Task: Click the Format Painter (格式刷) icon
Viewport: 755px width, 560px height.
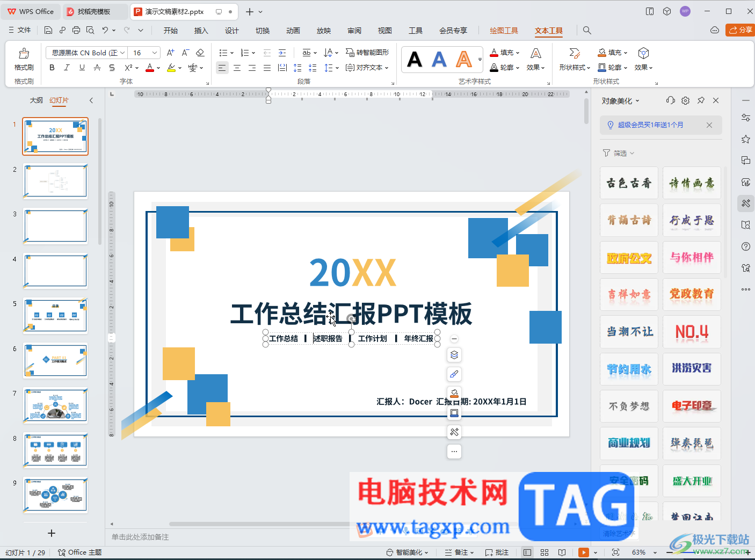Action: coord(24,53)
